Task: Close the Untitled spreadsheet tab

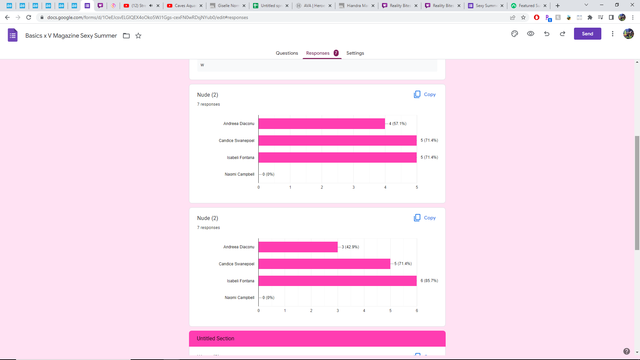Action: [x=287, y=6]
